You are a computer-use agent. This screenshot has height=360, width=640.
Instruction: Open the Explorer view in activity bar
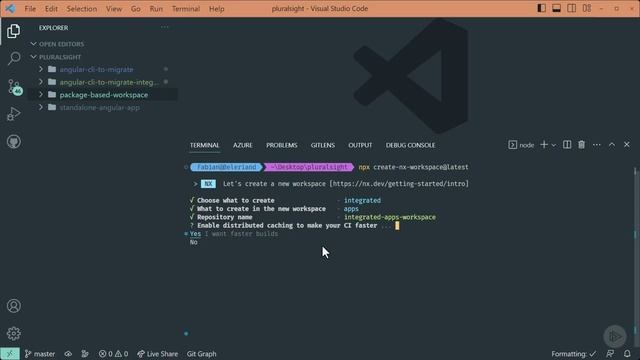coord(13,31)
